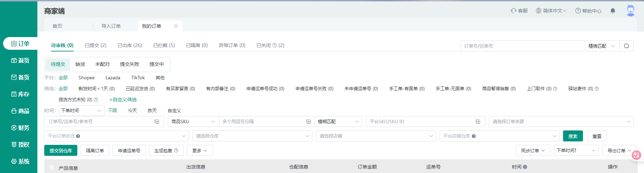644x173 pixels.
Task: Open the 退货 sidebar section
Action: coord(20,60)
